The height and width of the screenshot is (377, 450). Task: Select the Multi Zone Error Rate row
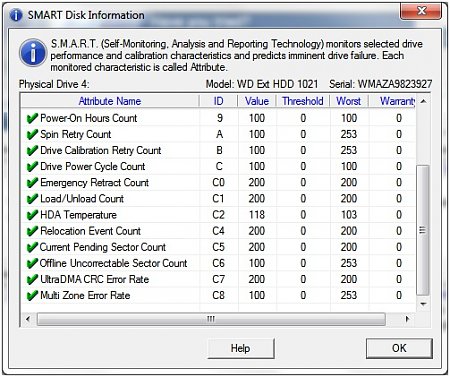pyautogui.click(x=218, y=295)
